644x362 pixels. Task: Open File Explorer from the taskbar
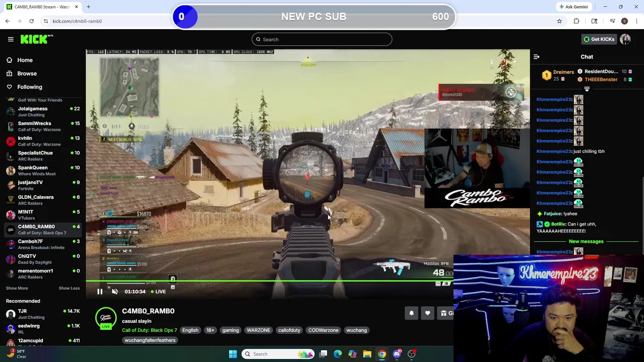[x=367, y=354]
